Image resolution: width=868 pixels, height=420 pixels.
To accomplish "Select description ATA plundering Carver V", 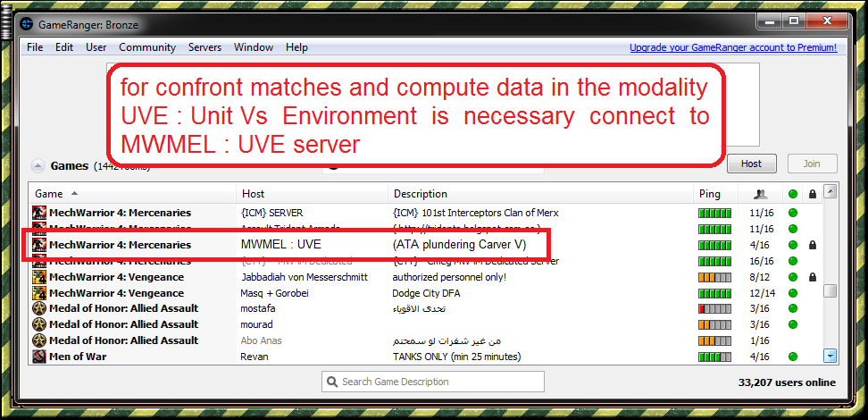I will pyautogui.click(x=459, y=244).
